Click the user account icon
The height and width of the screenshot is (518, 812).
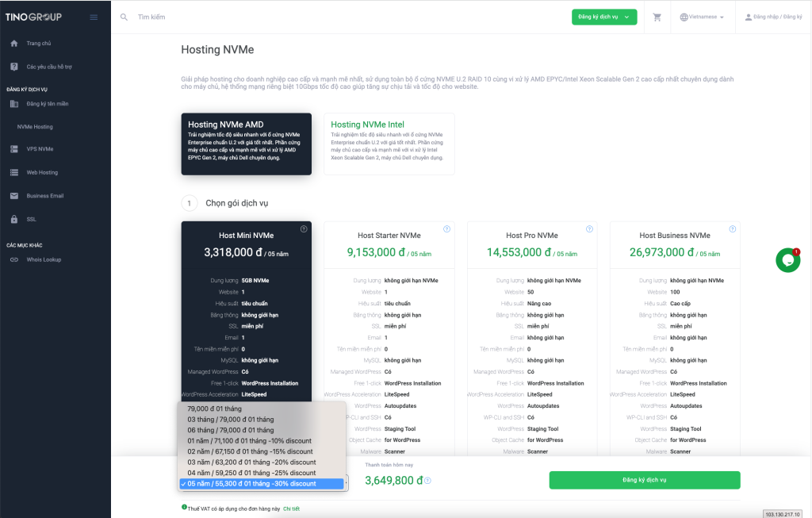click(749, 17)
